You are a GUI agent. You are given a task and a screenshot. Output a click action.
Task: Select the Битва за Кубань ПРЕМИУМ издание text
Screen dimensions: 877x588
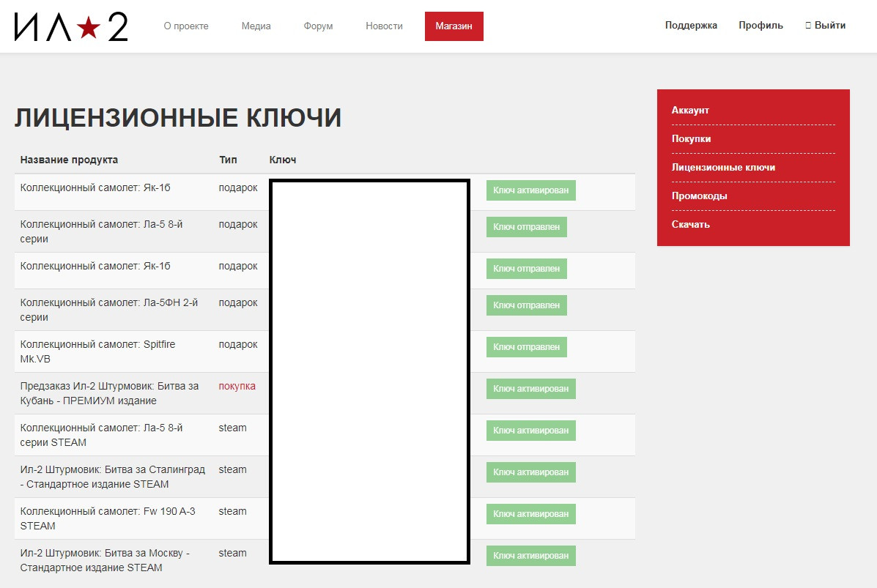pyautogui.click(x=110, y=393)
